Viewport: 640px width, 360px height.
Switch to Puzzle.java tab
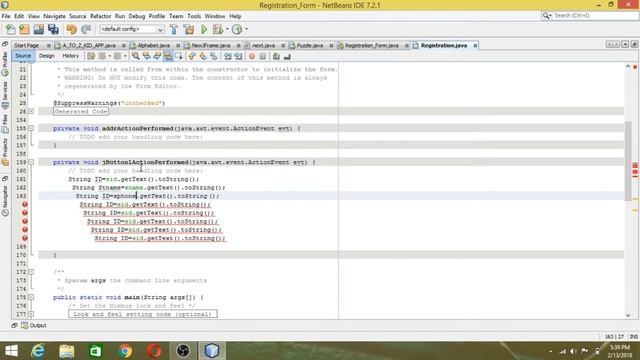tap(310, 45)
